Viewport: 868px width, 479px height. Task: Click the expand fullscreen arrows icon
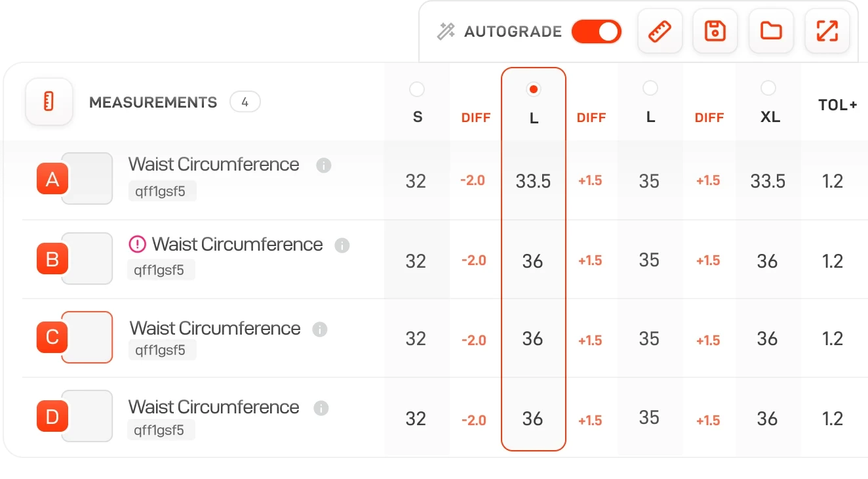click(x=827, y=31)
